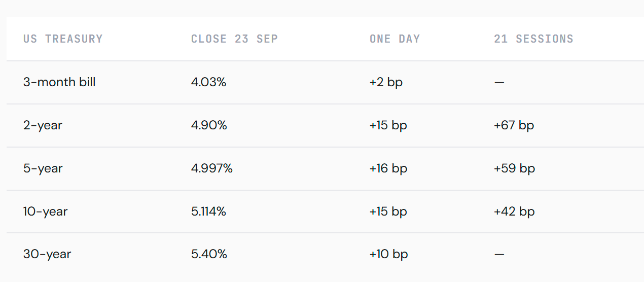Click the 4.03% closing yield cell
Viewport: 644px width, 282px height.
coord(208,82)
